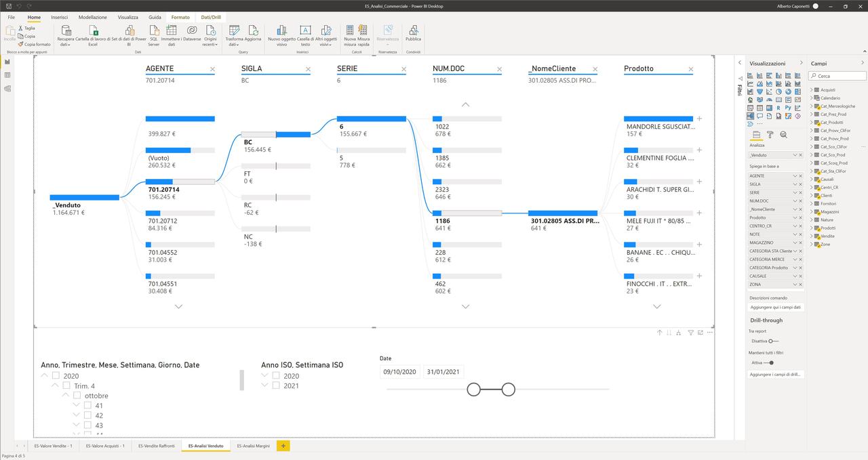Click the Pubblica publish icon
The image size is (868, 460).
[413, 31]
